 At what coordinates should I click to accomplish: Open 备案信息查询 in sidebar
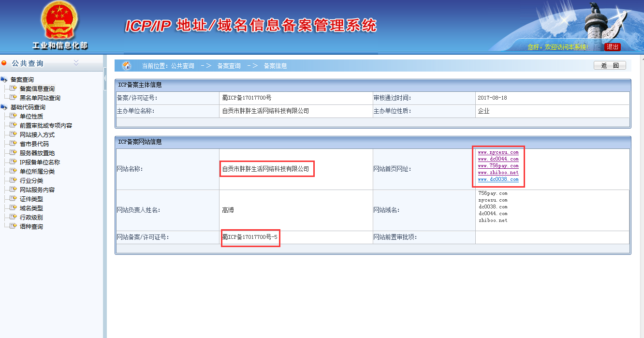[37, 89]
